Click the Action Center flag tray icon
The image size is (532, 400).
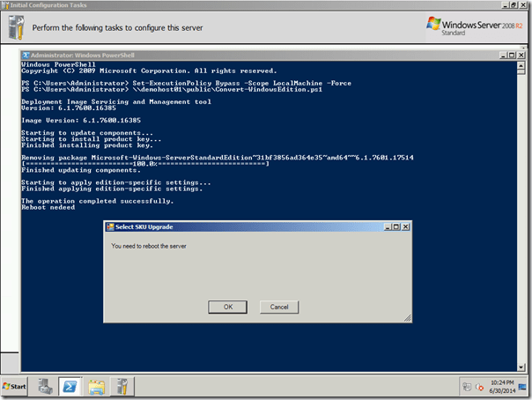click(x=467, y=387)
